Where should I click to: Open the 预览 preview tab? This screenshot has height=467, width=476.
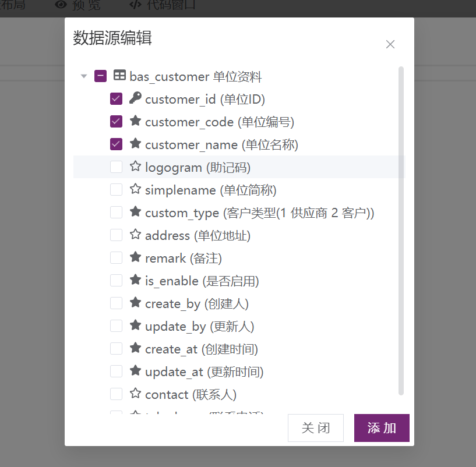point(77,5)
